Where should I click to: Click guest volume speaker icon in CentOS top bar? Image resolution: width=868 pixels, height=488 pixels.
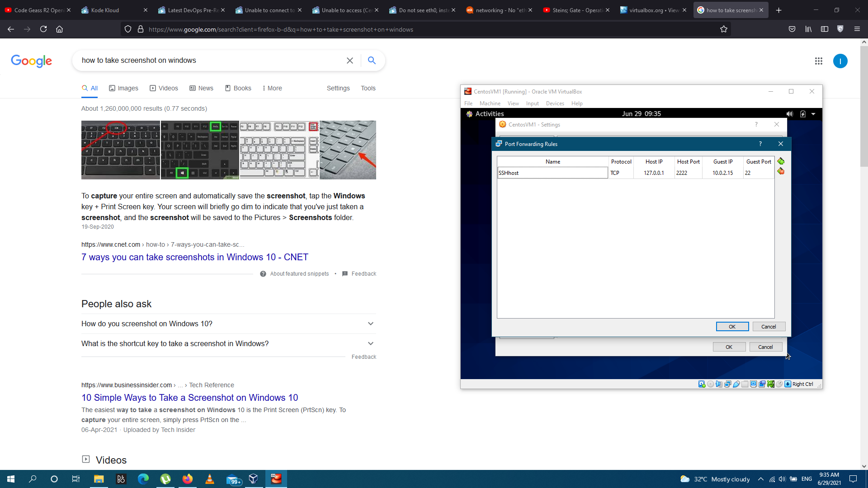tap(789, 114)
